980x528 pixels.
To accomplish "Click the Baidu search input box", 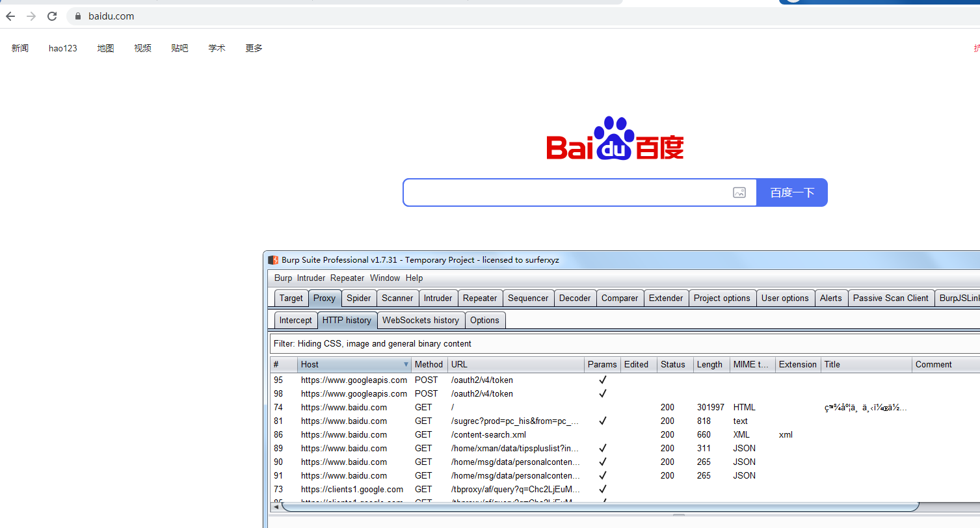I will pos(579,192).
